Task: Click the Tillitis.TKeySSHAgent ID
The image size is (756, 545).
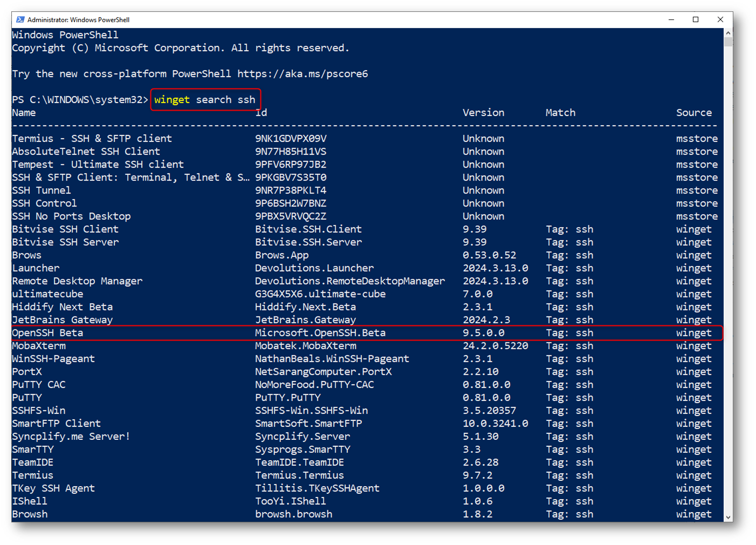Action: [x=317, y=488]
